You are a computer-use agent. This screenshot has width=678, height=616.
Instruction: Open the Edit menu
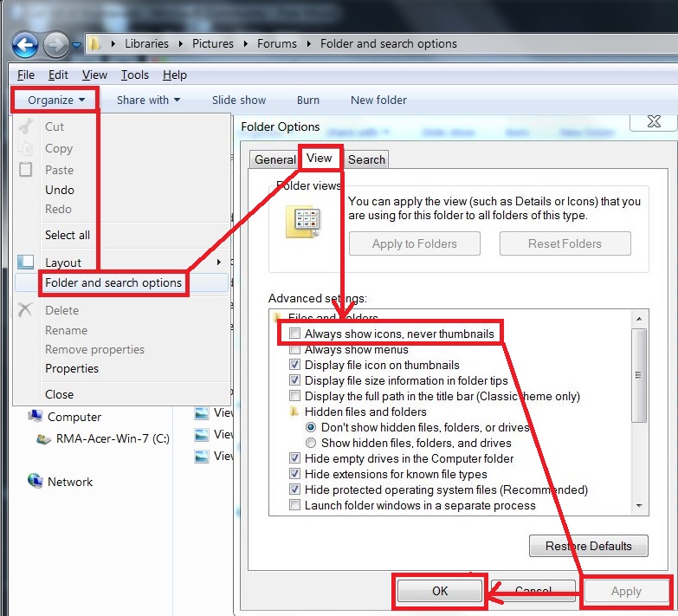58,75
